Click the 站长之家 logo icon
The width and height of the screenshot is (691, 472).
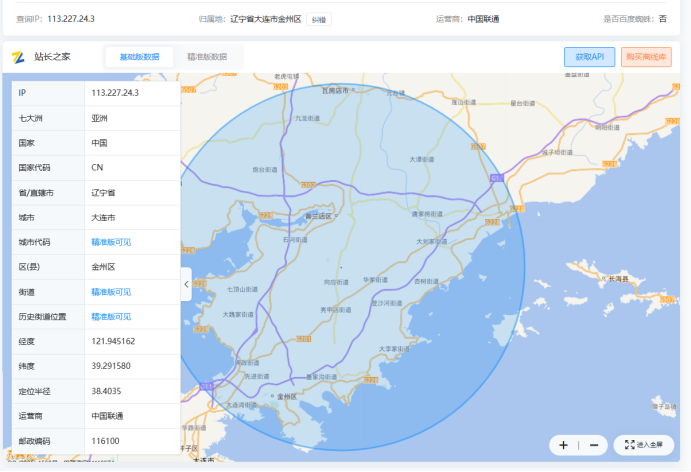coord(18,57)
